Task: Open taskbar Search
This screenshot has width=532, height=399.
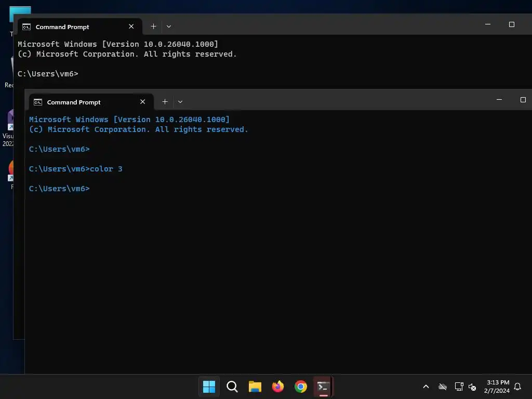Action: (232, 387)
